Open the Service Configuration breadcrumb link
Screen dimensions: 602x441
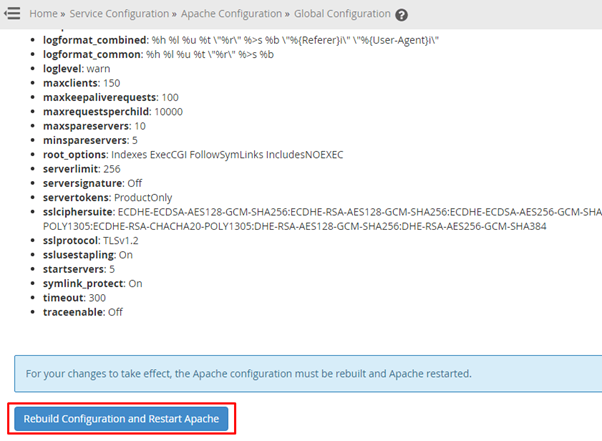119,14
